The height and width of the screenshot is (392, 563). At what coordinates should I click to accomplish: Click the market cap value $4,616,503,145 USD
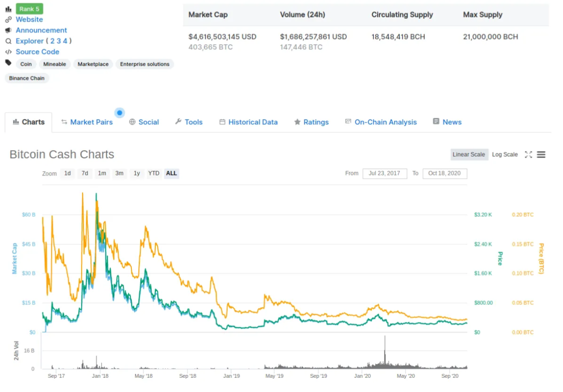point(222,36)
